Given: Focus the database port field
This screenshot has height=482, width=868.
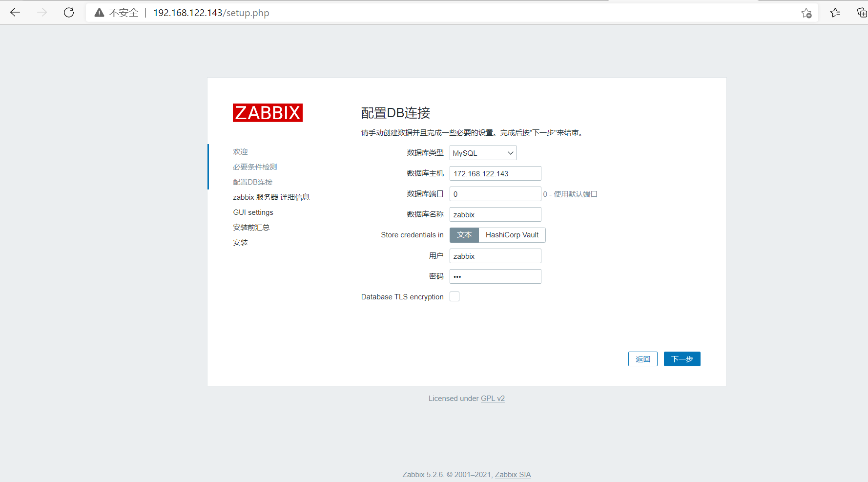Looking at the screenshot, I should point(495,194).
